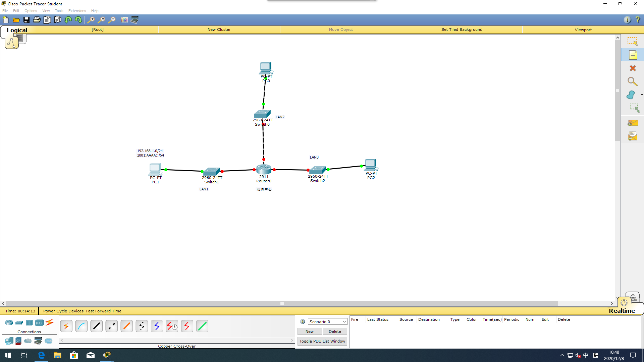Pick the orange Fiber cable

126,326
